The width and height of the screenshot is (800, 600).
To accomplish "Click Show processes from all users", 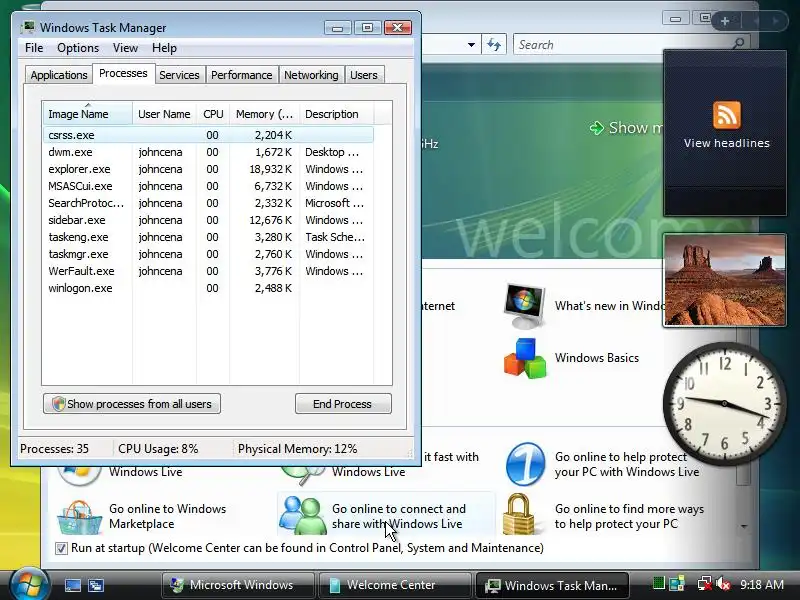I will tap(132, 404).
